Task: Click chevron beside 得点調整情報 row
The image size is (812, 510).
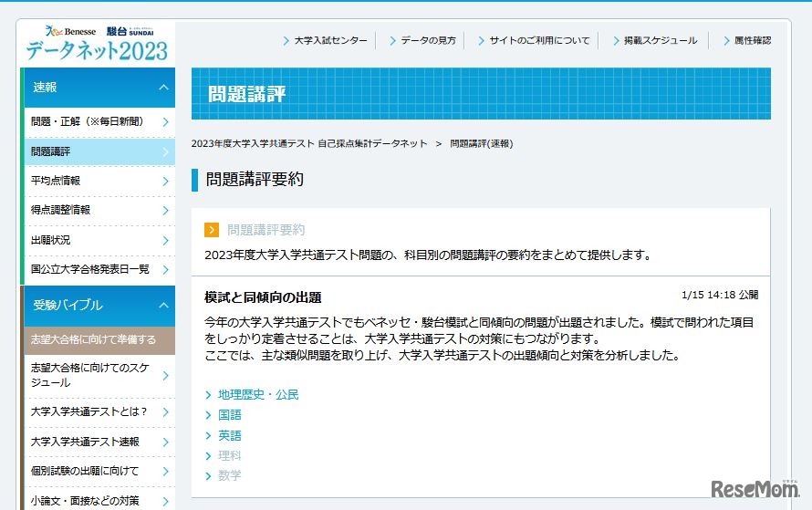Action: point(166,210)
